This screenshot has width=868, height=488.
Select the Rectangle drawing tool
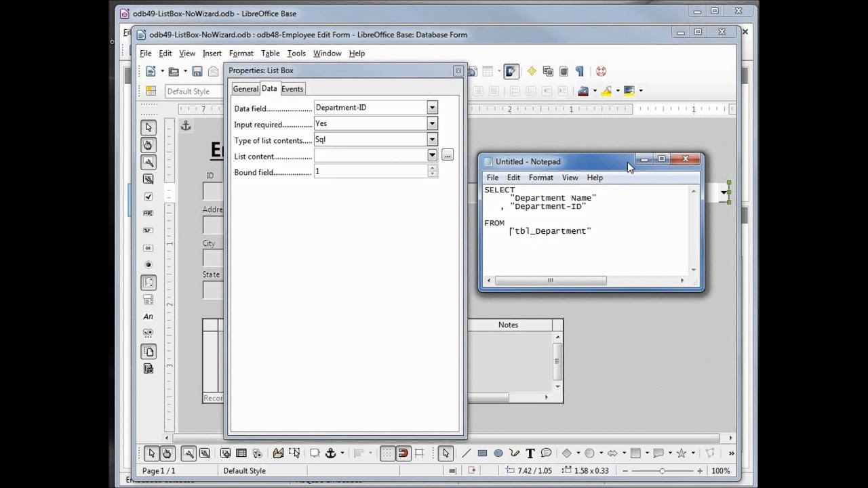point(482,453)
